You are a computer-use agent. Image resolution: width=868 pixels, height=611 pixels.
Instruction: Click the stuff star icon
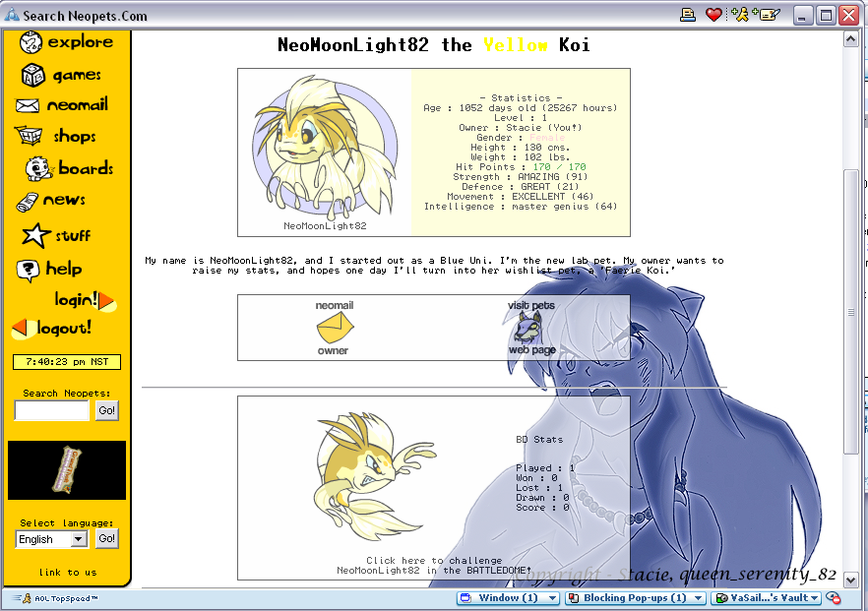[x=36, y=235]
